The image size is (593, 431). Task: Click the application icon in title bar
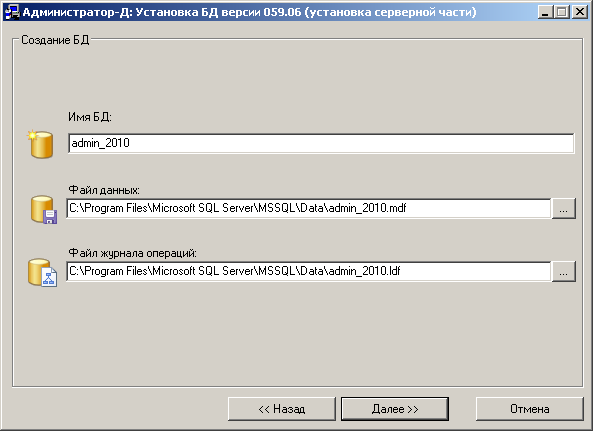[11, 12]
